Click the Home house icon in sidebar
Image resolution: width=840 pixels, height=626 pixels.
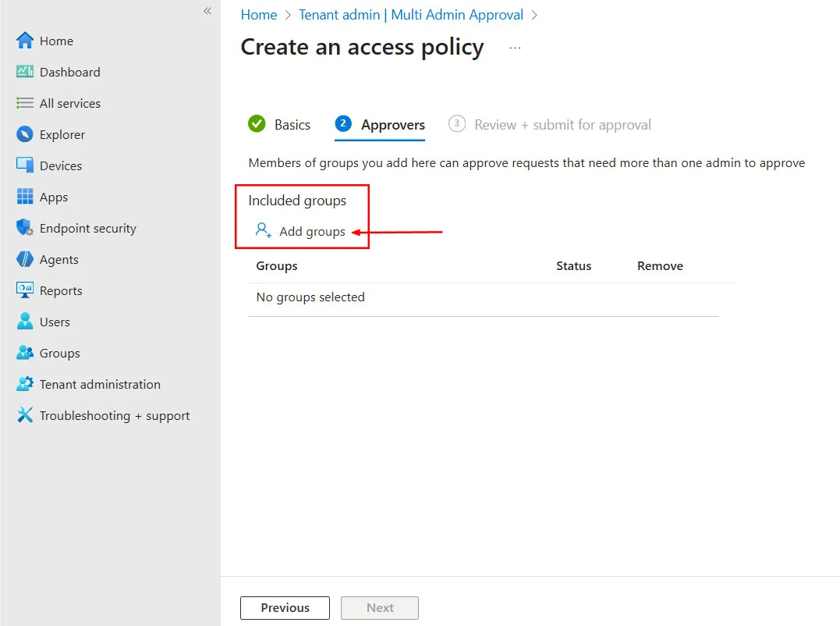25,41
